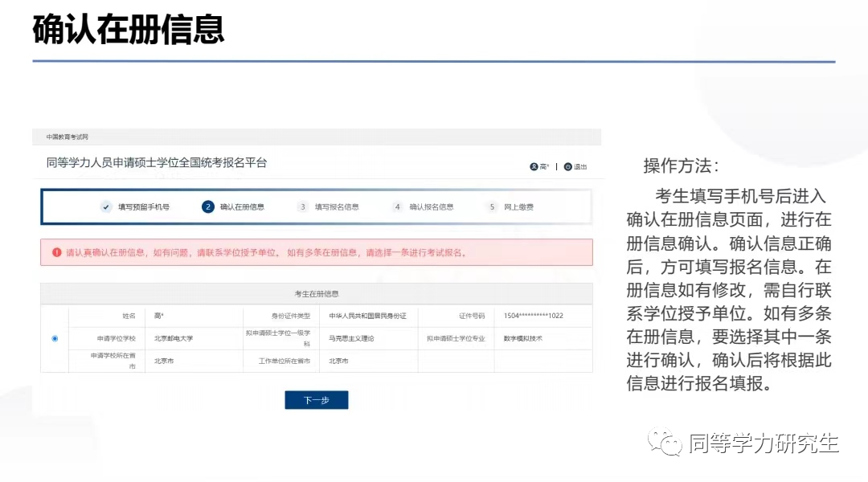Select the radio button for the registration record
This screenshot has width=868, height=482.
tap(55, 338)
